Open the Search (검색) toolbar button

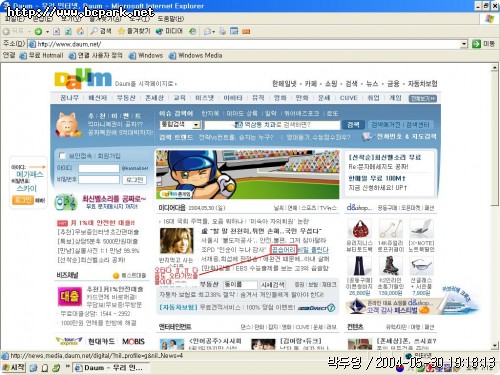tap(101, 31)
